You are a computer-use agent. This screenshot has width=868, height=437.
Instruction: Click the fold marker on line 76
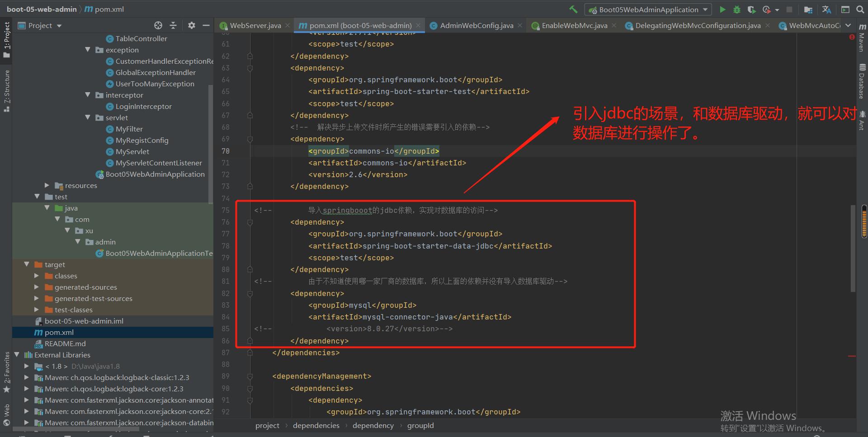click(250, 222)
